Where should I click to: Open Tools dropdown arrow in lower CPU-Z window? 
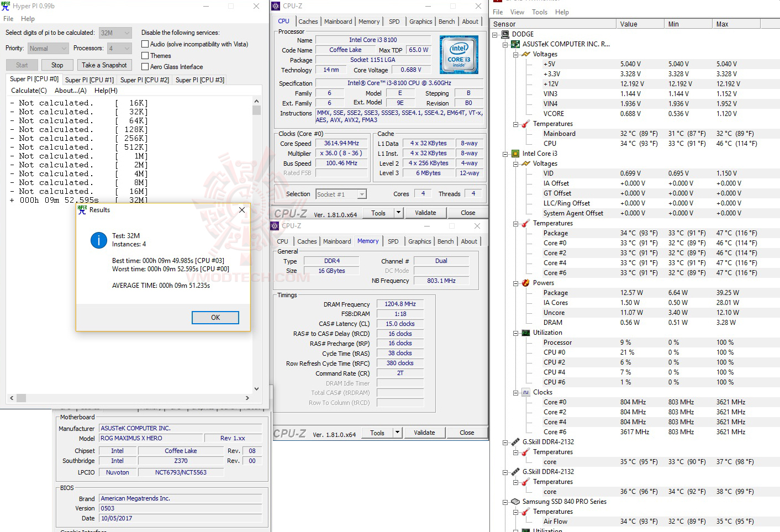(x=397, y=433)
